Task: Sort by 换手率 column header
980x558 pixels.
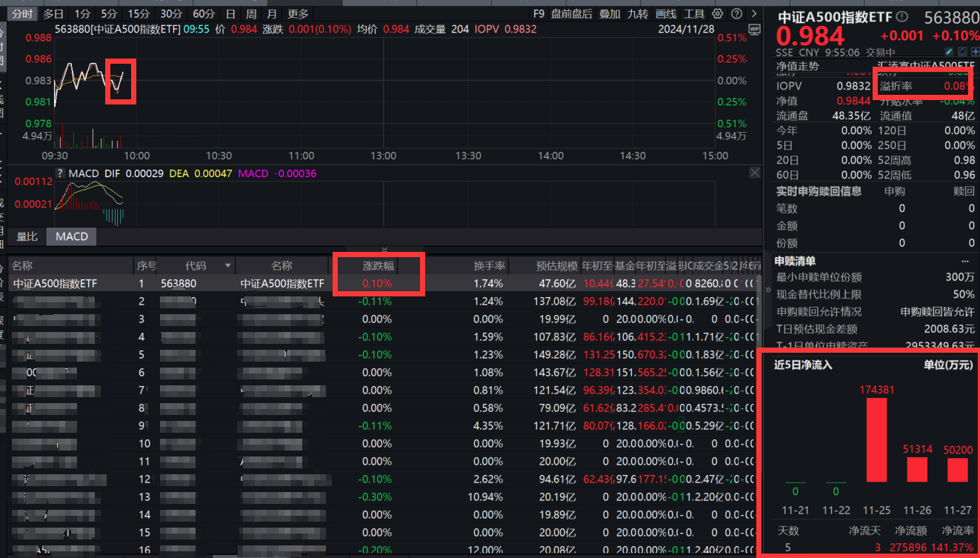Action: [x=490, y=265]
